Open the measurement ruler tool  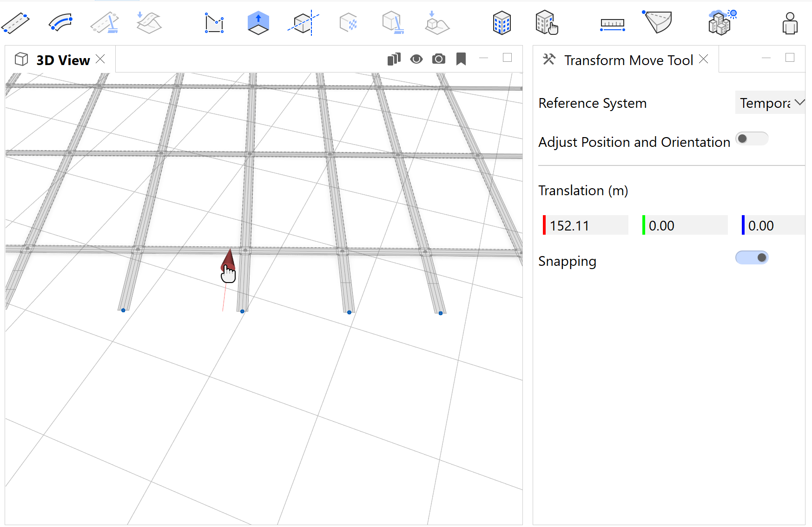click(x=612, y=21)
